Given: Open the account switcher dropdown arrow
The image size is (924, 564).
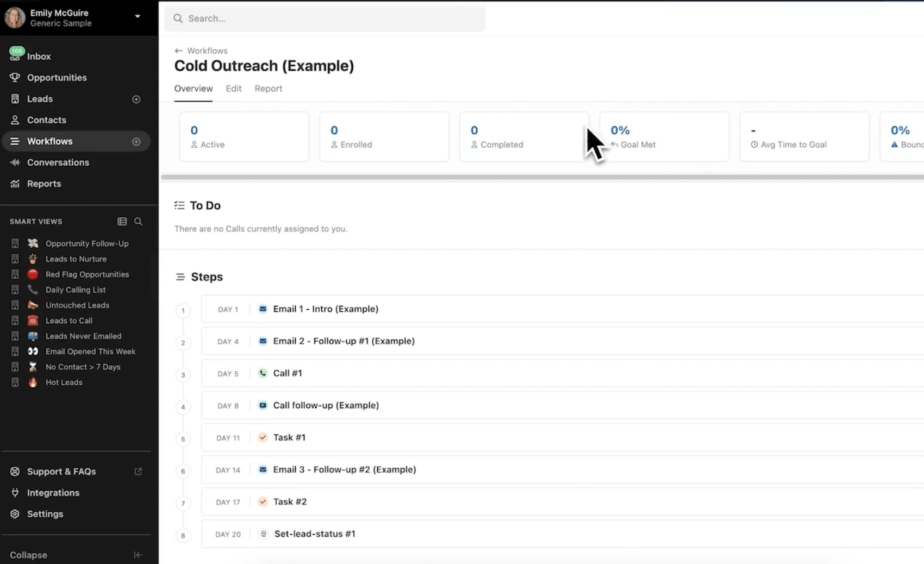Looking at the screenshot, I should pos(138,16).
